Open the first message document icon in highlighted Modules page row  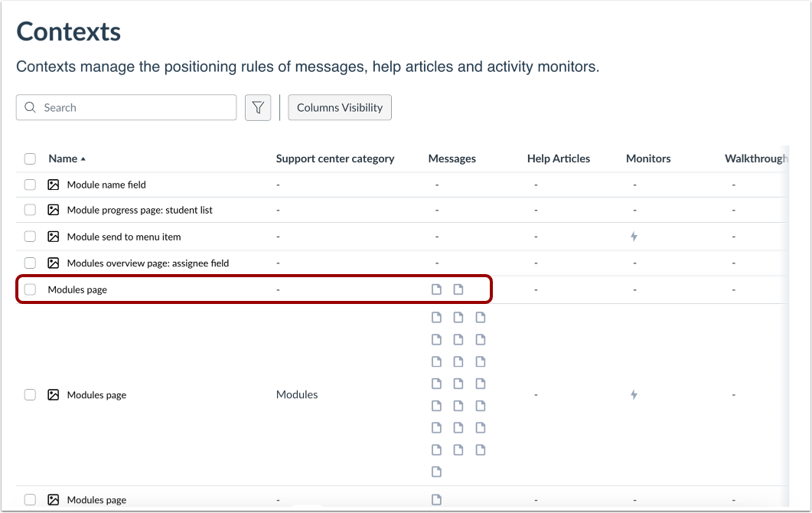(x=436, y=289)
